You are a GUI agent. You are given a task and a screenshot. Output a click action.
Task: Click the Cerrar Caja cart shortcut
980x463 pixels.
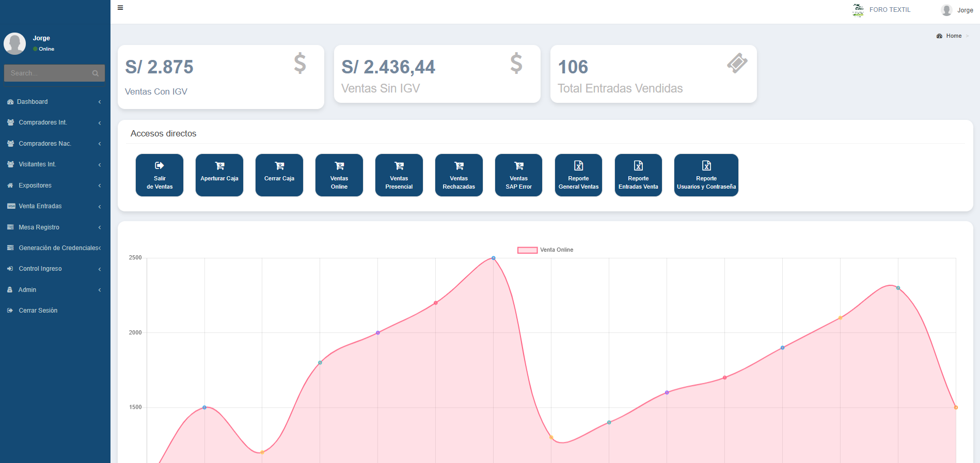279,175
